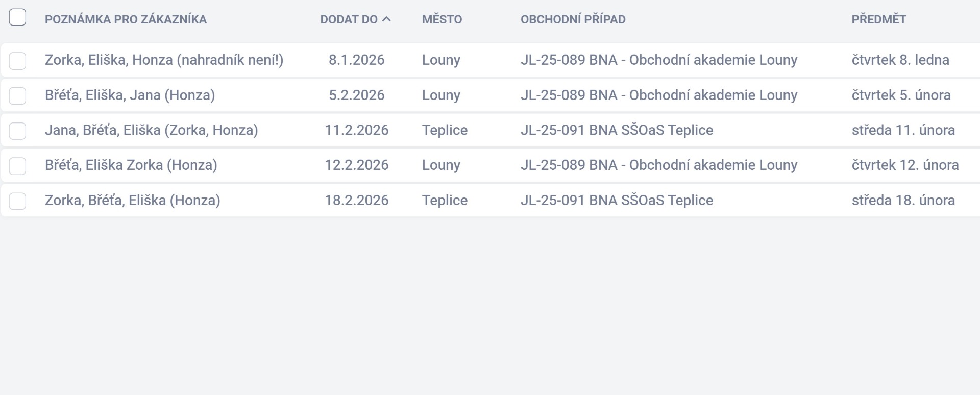
Task: Click the Předmět column header
Action: [878, 19]
